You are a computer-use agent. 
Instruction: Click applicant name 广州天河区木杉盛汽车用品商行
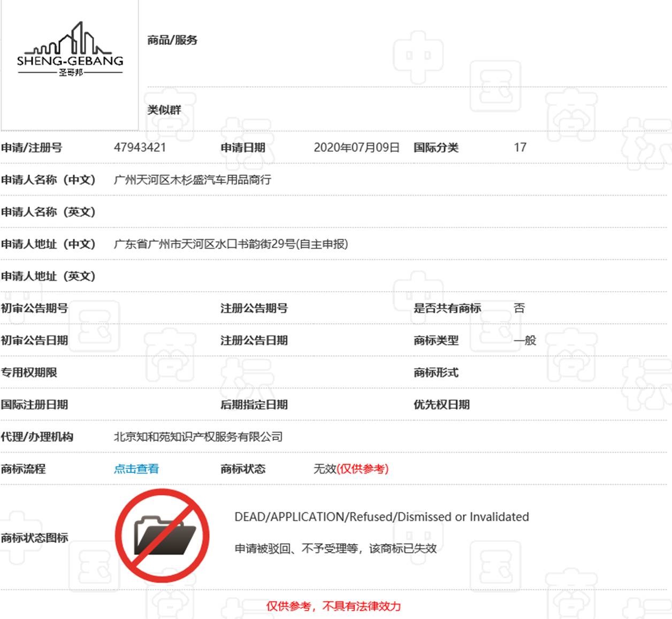[192, 180]
